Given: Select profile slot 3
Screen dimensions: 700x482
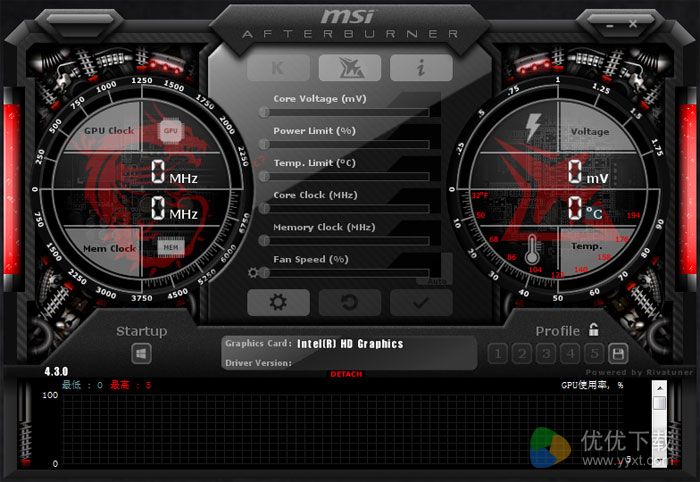Looking at the screenshot, I should point(546,354).
